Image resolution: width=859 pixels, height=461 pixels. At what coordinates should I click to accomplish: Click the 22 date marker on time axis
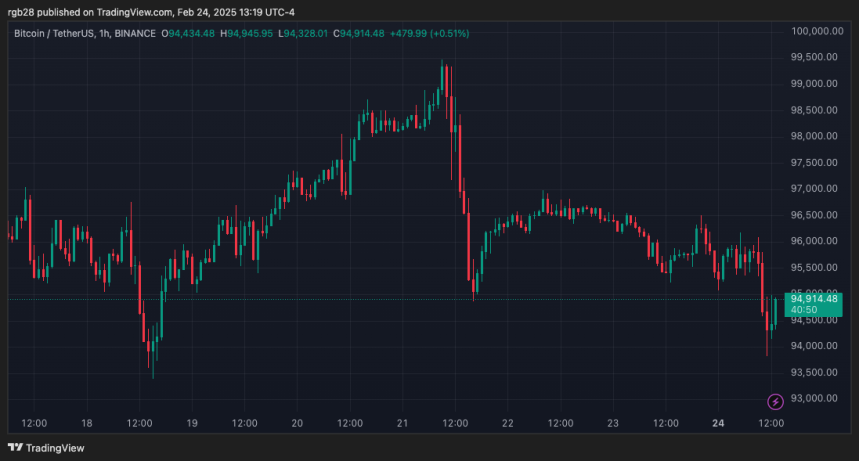pyautogui.click(x=508, y=423)
